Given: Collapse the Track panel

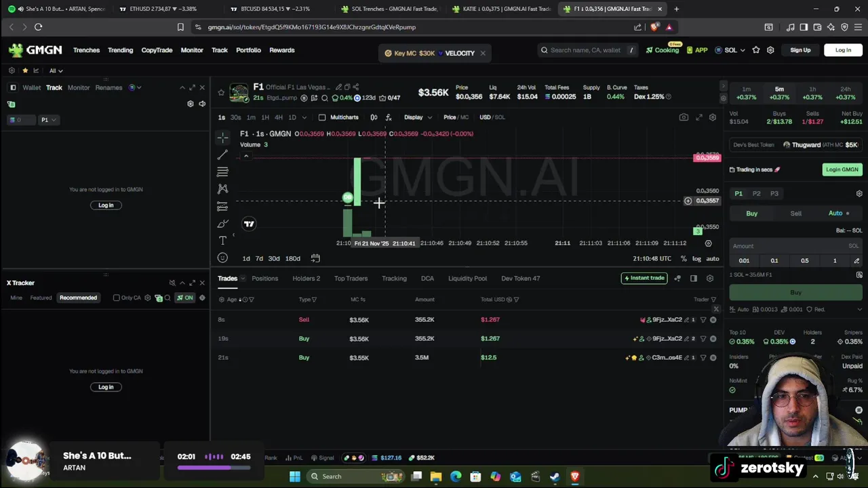Looking at the screenshot, I should click(x=182, y=87).
